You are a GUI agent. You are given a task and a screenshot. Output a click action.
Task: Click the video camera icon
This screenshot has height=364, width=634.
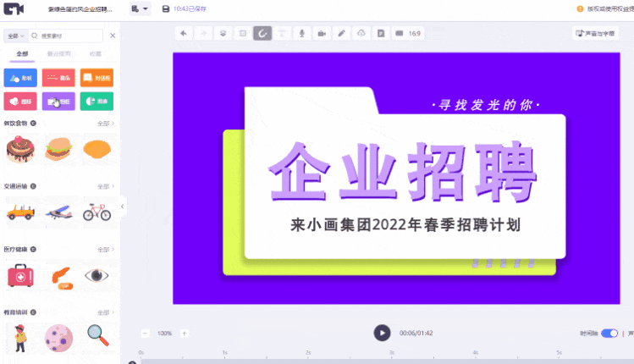pos(322,34)
